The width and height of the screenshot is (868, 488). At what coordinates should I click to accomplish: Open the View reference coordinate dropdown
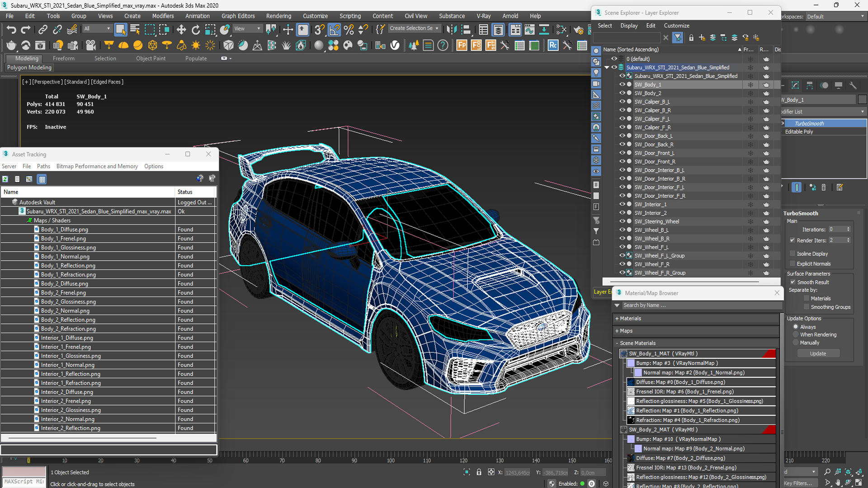[x=247, y=28]
